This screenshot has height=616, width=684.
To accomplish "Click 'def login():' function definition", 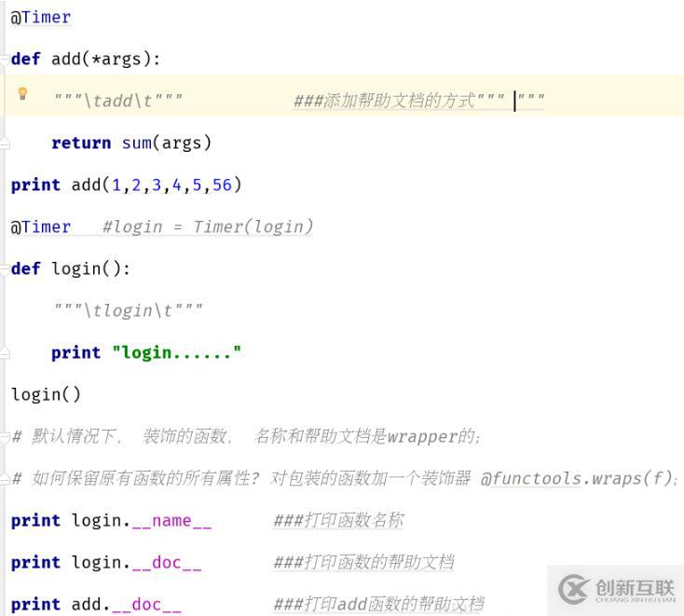I will click(x=70, y=268).
